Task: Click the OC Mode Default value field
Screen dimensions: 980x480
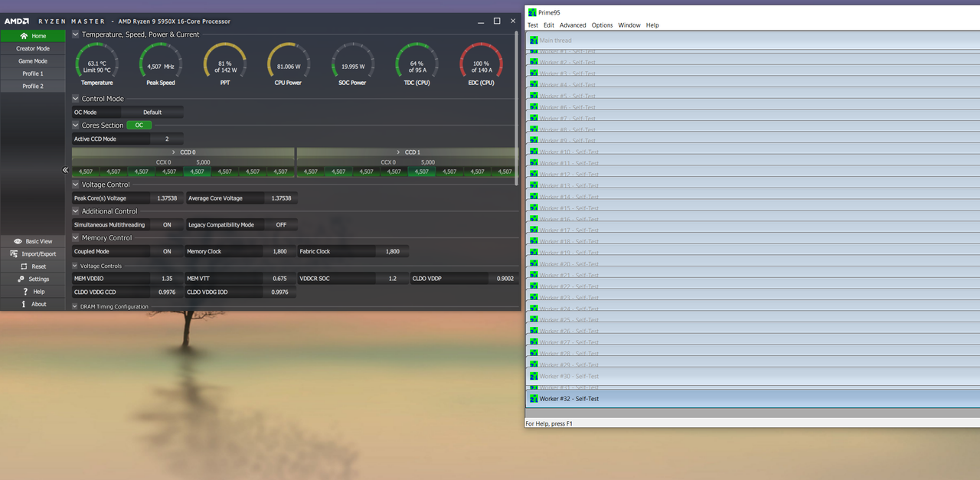Action: pyautogui.click(x=152, y=113)
